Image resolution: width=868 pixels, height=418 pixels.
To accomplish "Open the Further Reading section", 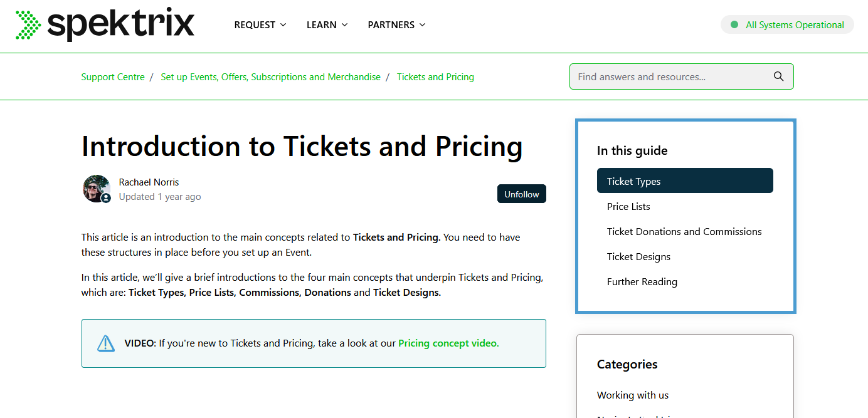I will [x=642, y=281].
